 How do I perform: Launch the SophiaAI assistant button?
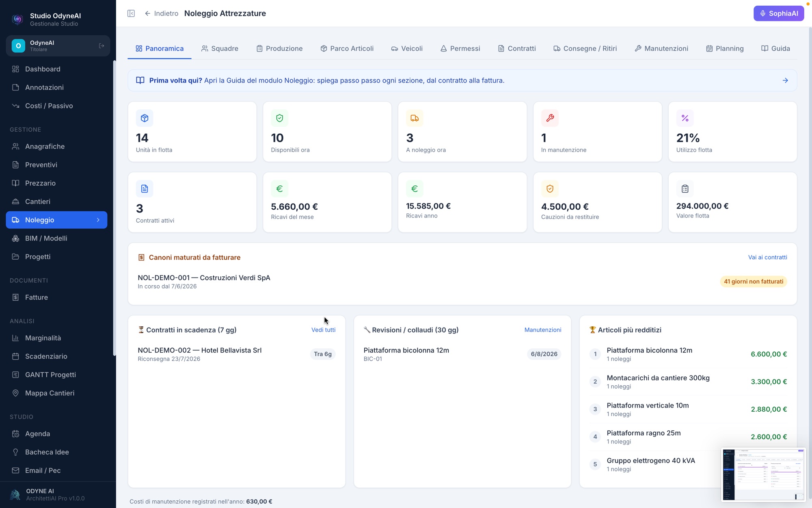pos(779,13)
